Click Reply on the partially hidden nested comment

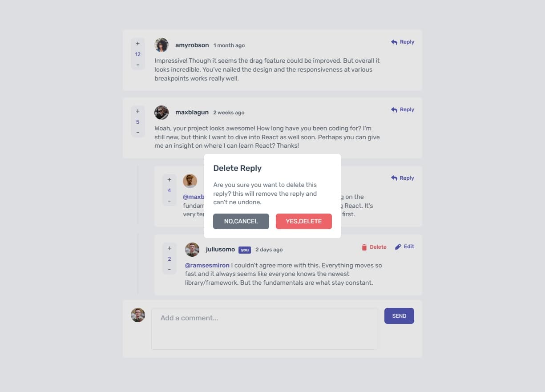[x=403, y=178]
